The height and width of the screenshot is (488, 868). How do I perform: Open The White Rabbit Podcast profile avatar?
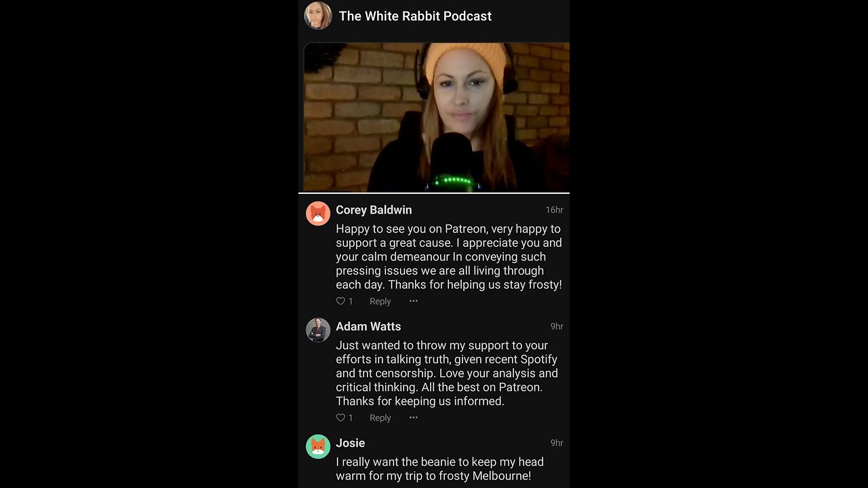tap(318, 16)
